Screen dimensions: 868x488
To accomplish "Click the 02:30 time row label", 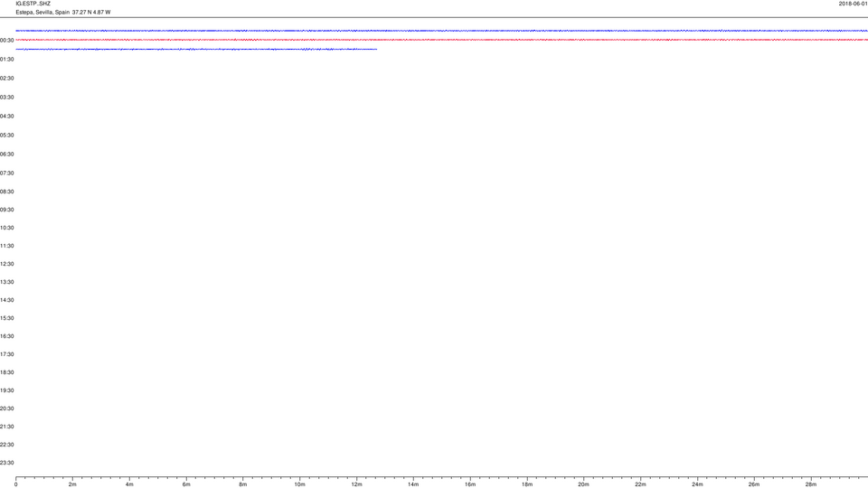I will click(6, 79).
